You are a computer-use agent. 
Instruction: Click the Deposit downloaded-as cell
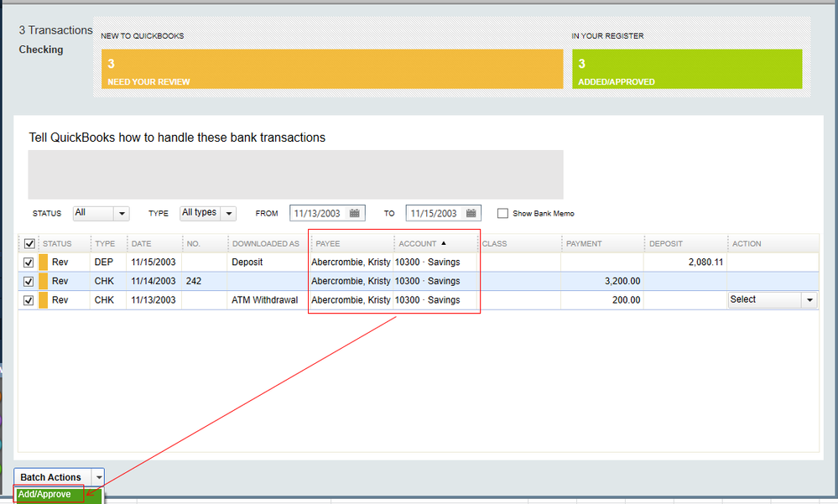click(x=268, y=262)
